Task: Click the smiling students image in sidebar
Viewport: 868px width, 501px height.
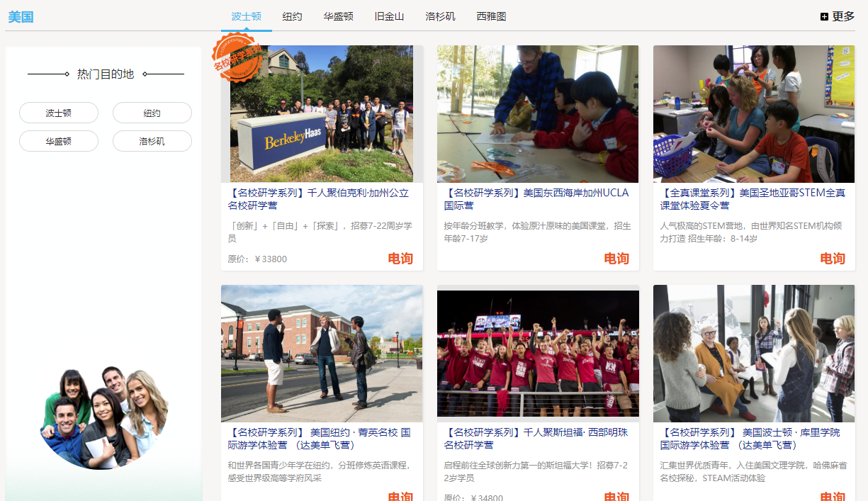Action: click(x=104, y=418)
